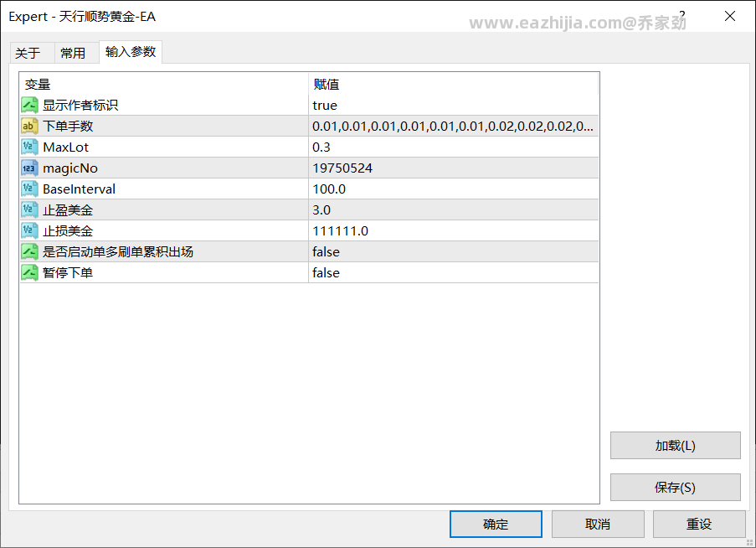Click the 赋值 column header
The image size is (756, 548).
click(453, 85)
